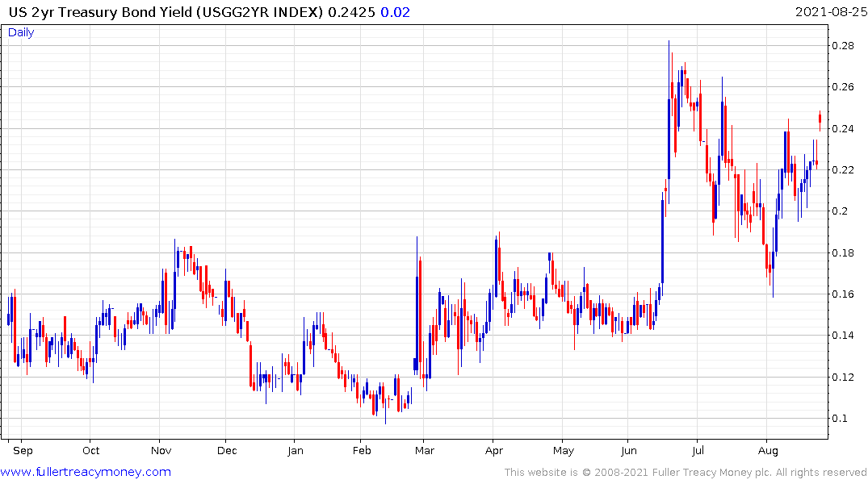Click the Oct x-axis label
This screenshot has width=868, height=484.
pyautogui.click(x=90, y=451)
